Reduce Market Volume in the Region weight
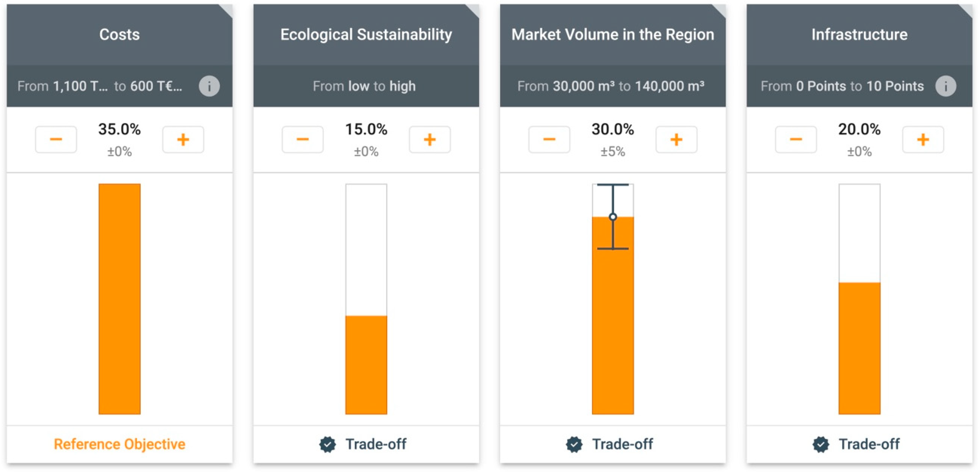 pos(549,140)
